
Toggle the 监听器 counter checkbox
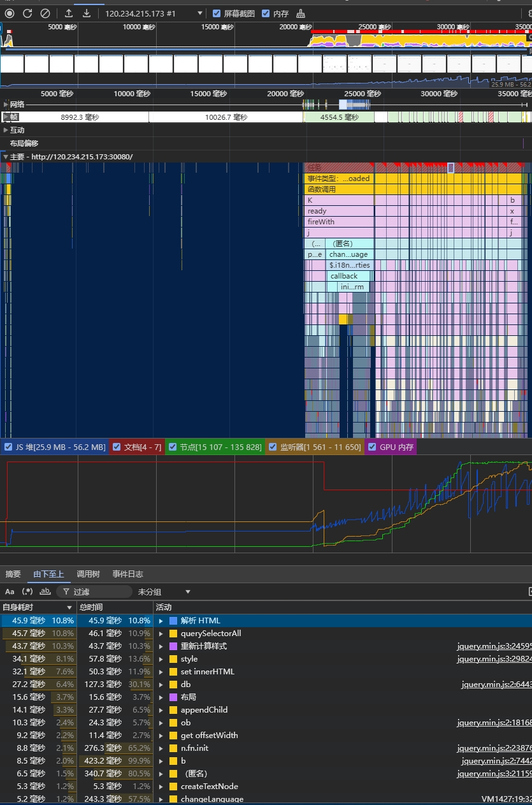point(273,447)
